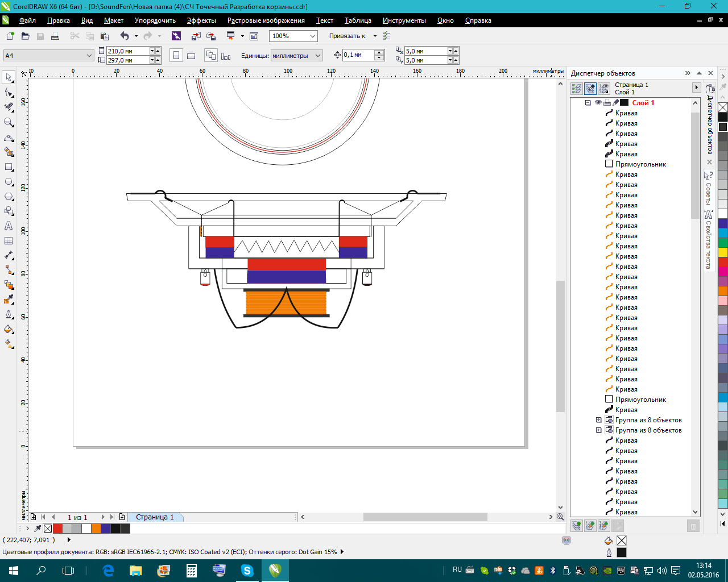
Task: Toggle editable pencil for Слой 1
Action: (x=615, y=103)
